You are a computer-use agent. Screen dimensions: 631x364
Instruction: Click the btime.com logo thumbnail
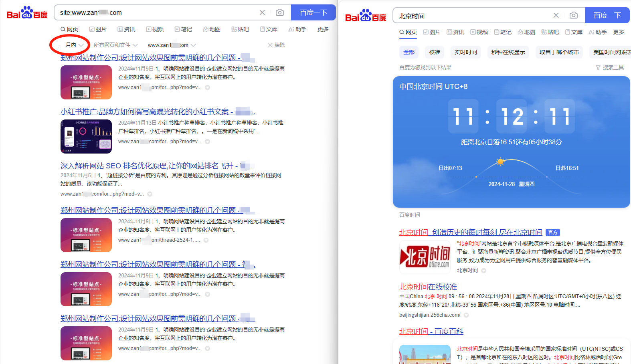point(425,257)
